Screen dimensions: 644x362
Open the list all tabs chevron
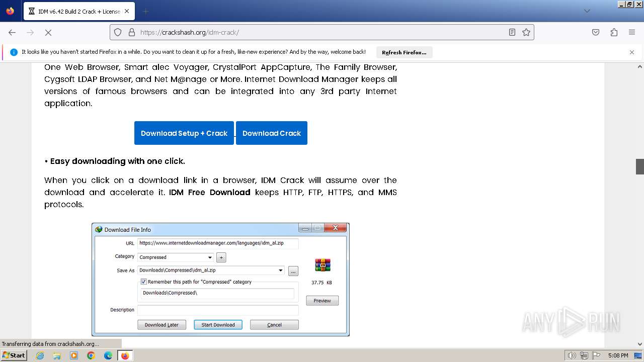587,11
